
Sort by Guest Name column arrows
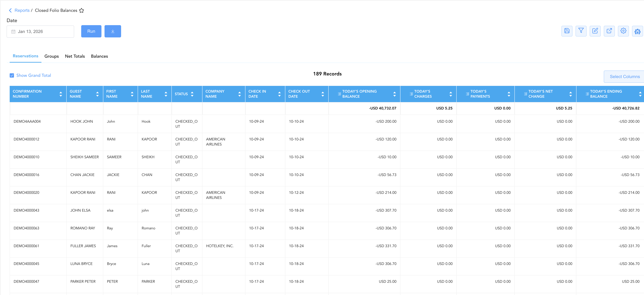(97, 94)
